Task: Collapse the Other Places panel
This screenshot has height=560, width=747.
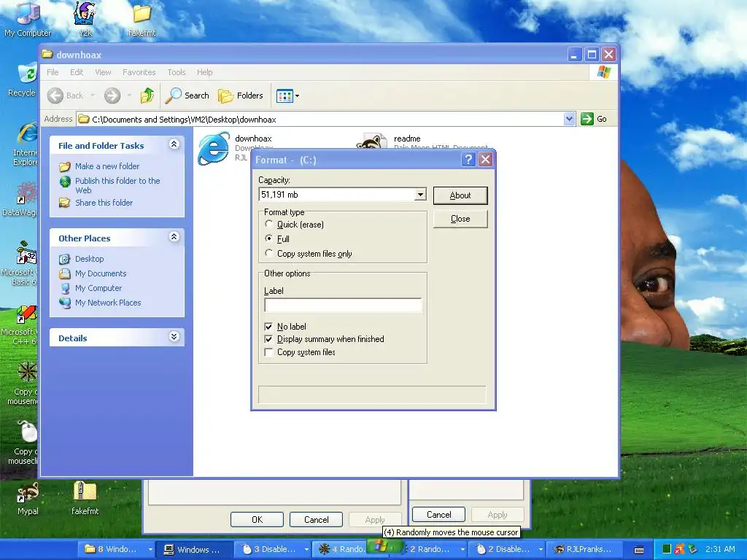Action: (174, 237)
